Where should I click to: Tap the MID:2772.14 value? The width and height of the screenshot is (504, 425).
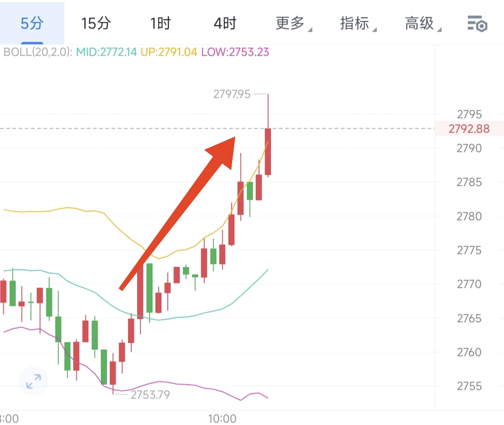(x=106, y=52)
